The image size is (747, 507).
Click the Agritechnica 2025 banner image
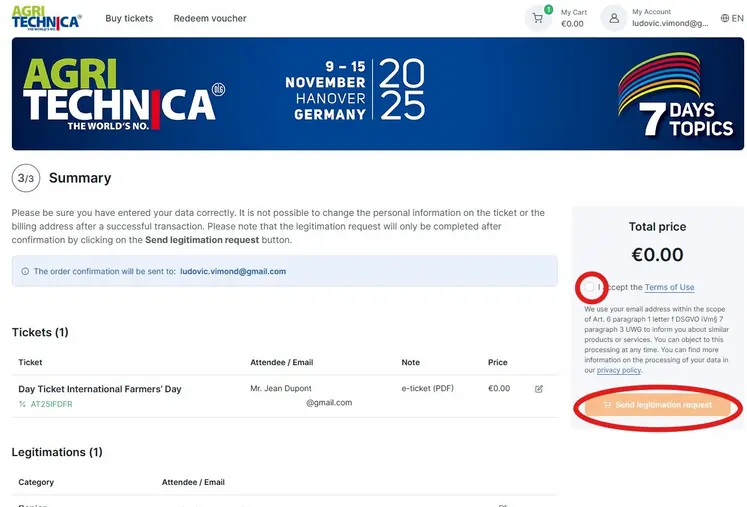378,94
